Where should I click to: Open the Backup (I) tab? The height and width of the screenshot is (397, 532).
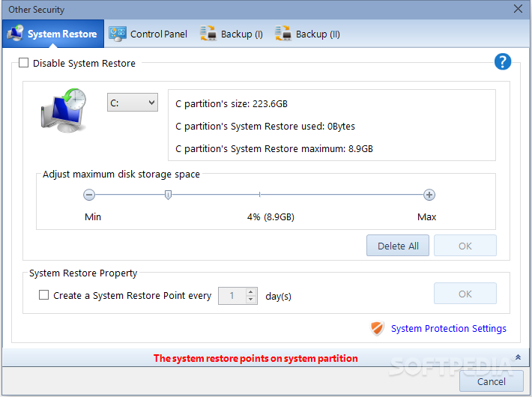232,34
